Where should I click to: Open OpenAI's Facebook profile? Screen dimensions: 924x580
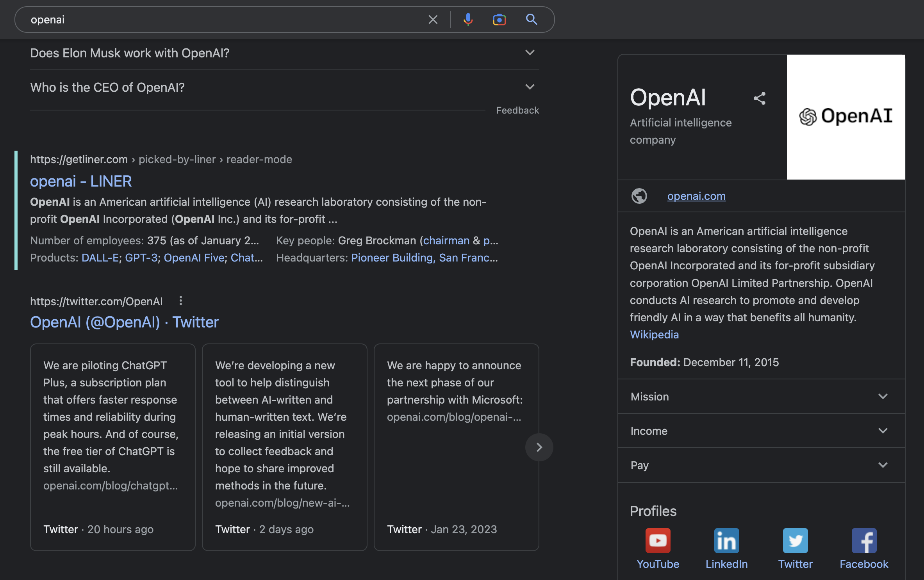pyautogui.click(x=863, y=541)
